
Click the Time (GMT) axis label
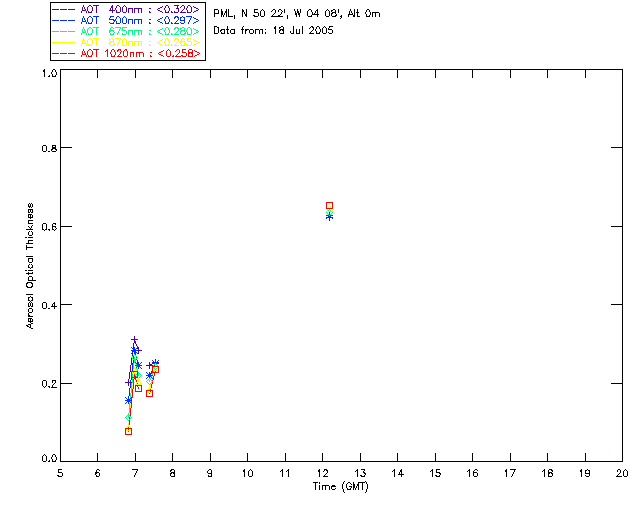[x=340, y=487]
